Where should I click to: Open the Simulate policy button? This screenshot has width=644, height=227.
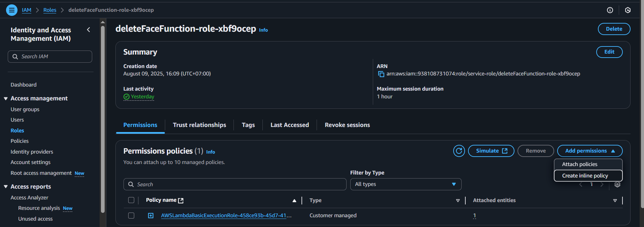pos(491,151)
